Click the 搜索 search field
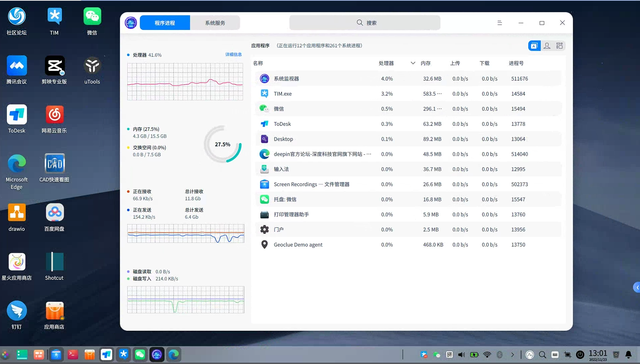 point(365,23)
